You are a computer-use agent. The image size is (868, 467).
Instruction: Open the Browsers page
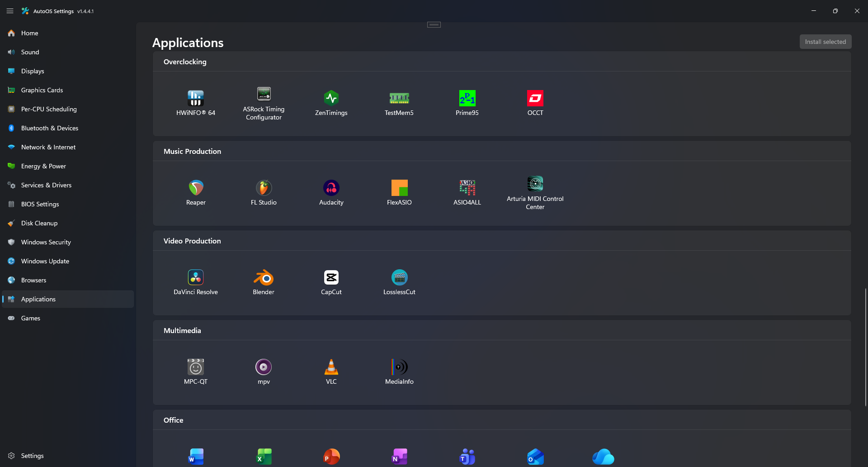pyautogui.click(x=68, y=280)
